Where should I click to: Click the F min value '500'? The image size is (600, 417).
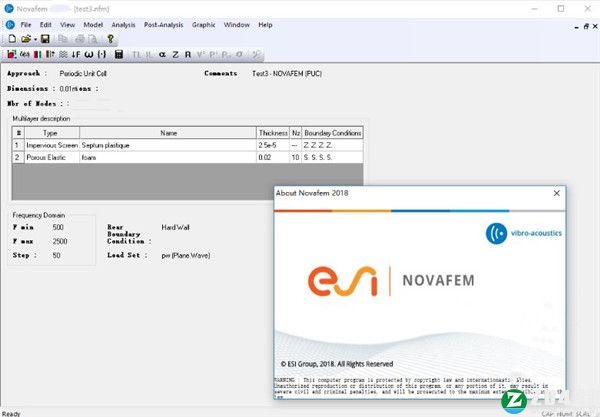tap(58, 227)
